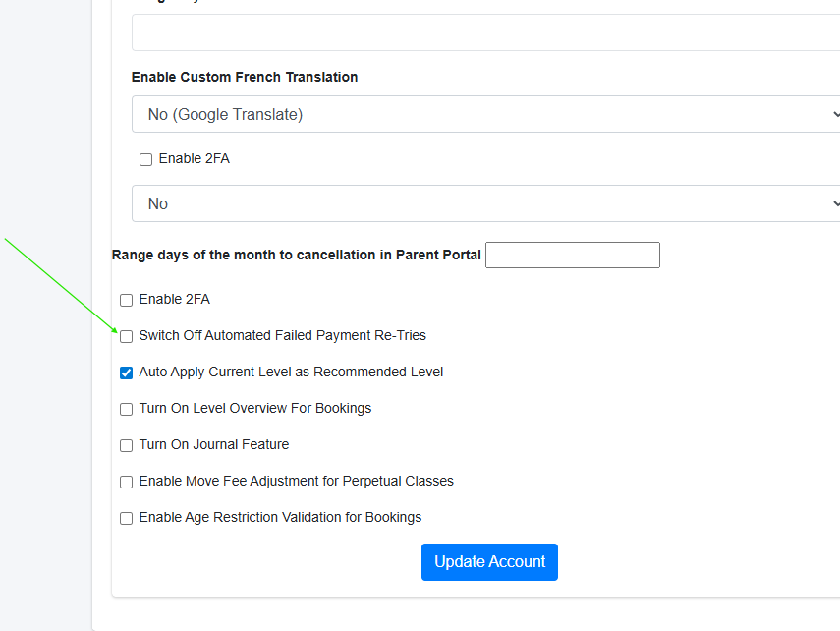840x631 pixels.
Task: Check Enable Move Fee Adjustment for Perpetual Classes
Action: (126, 482)
